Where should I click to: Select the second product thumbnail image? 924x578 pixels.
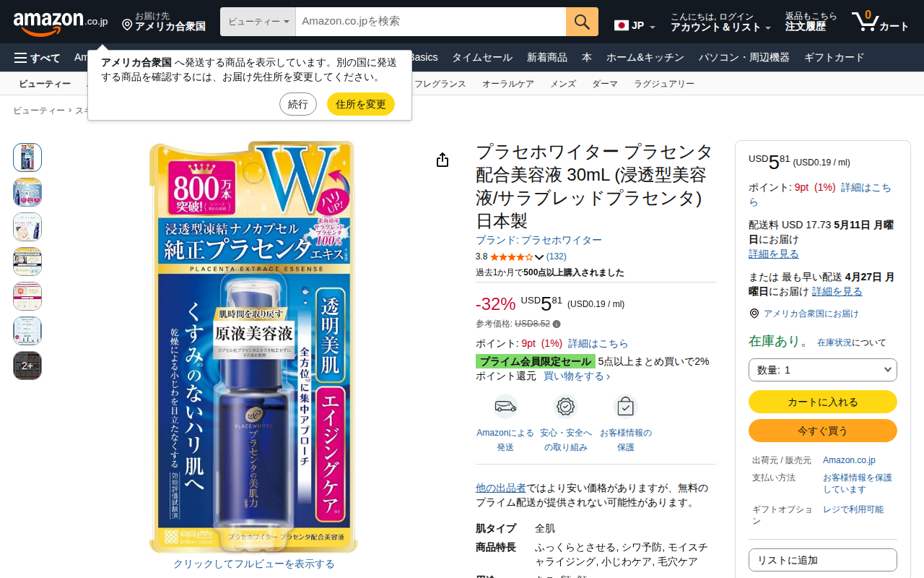point(27,192)
